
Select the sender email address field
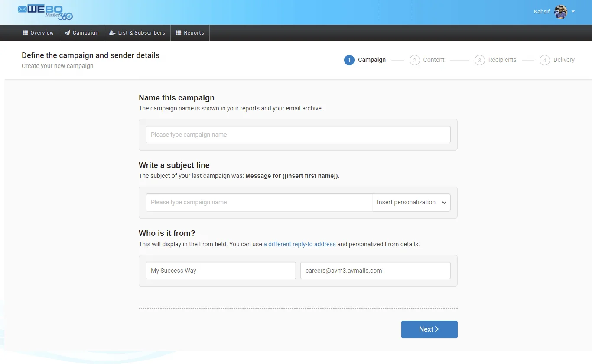coord(375,271)
